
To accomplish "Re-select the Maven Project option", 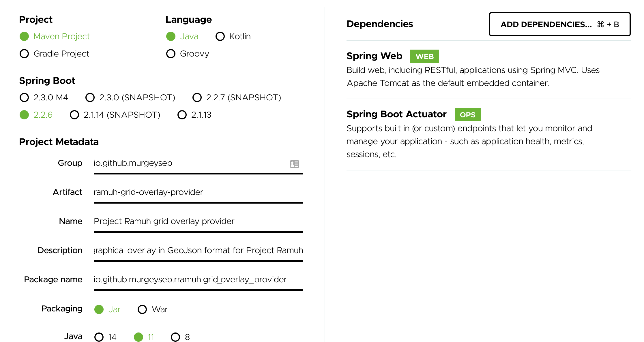I will pyautogui.click(x=24, y=36).
